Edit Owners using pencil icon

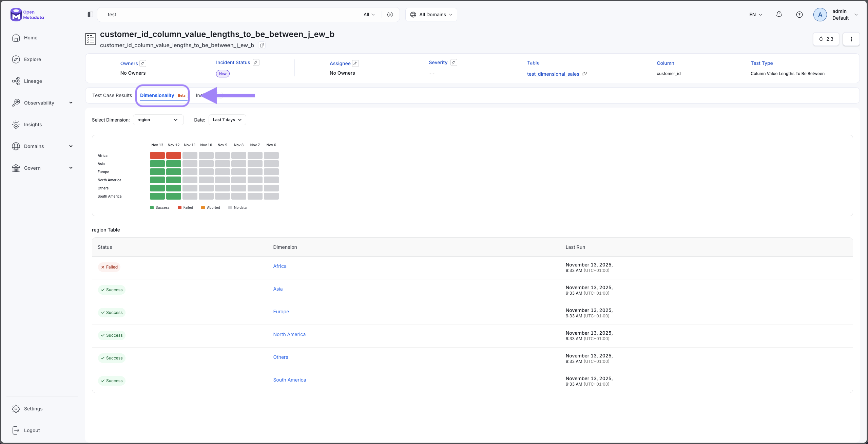143,63
